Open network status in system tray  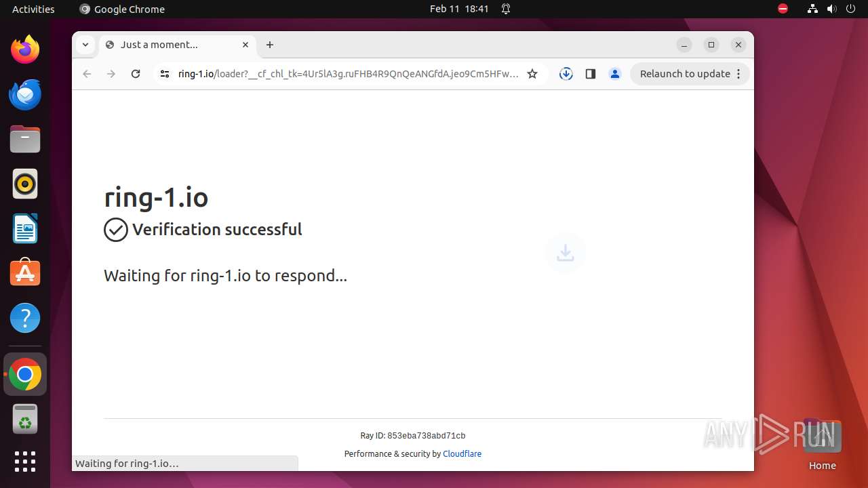coord(812,9)
